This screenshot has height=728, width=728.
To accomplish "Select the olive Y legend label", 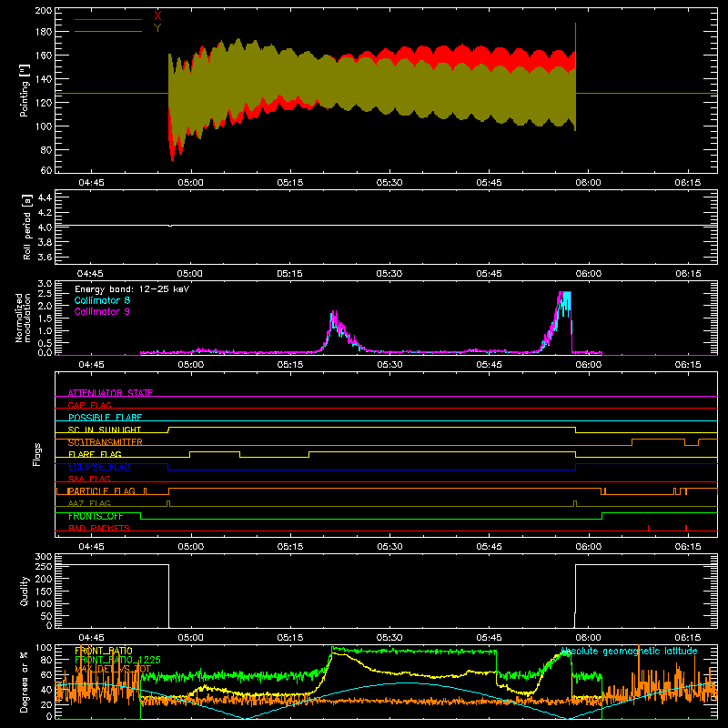I will tap(157, 28).
